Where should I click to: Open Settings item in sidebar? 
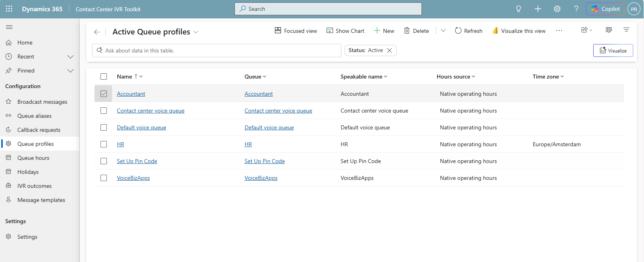[x=40, y=237]
